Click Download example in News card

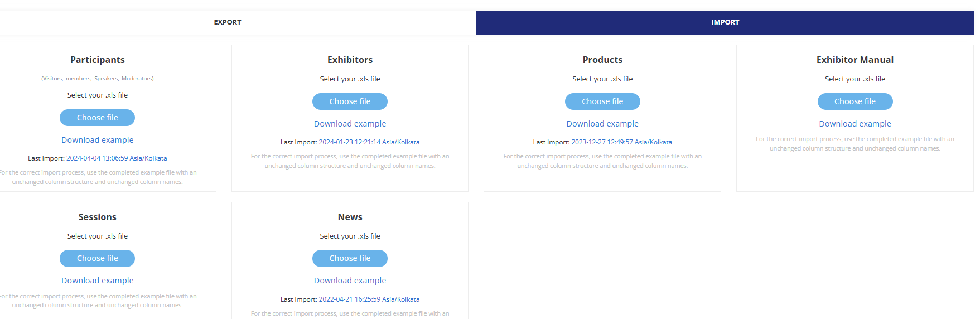click(x=350, y=281)
